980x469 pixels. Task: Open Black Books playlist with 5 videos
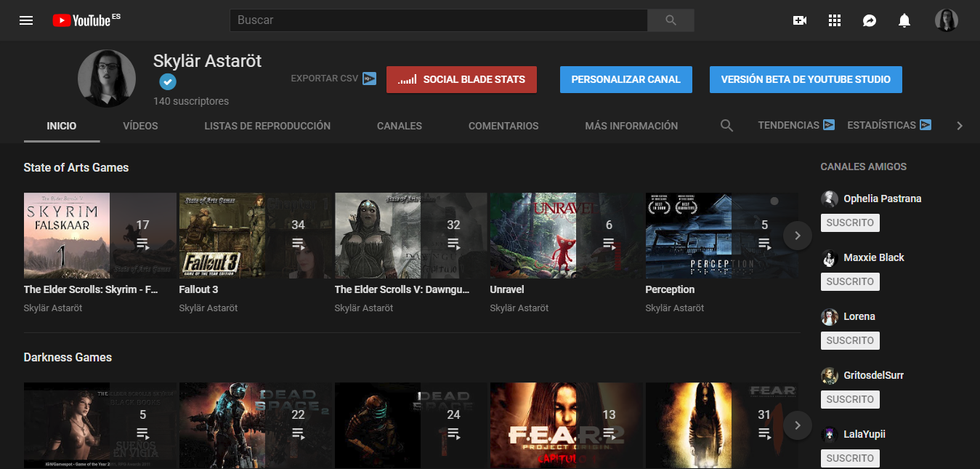click(100, 425)
